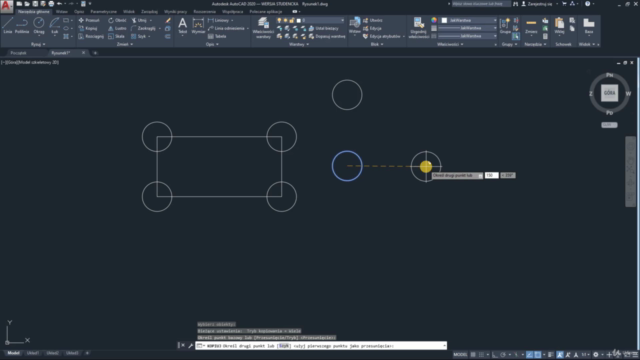
Task: Switch to the Model layout tab
Action: (13, 353)
